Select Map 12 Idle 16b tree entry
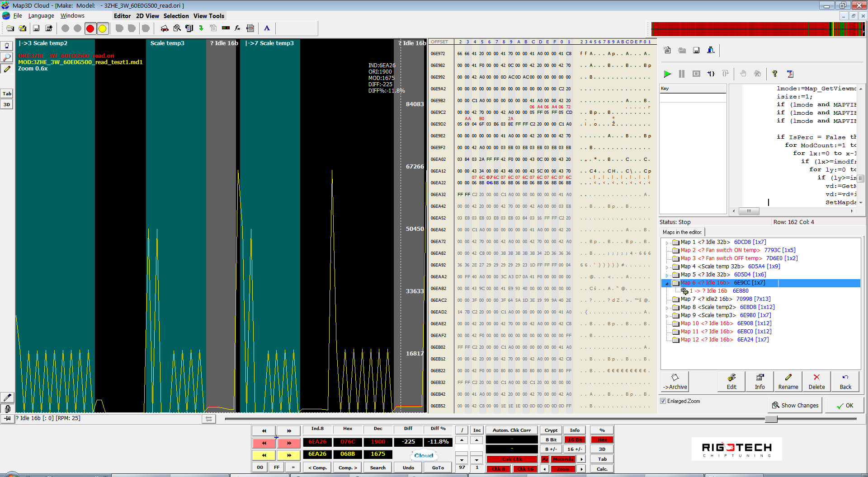This screenshot has width=868, height=477. [724, 340]
